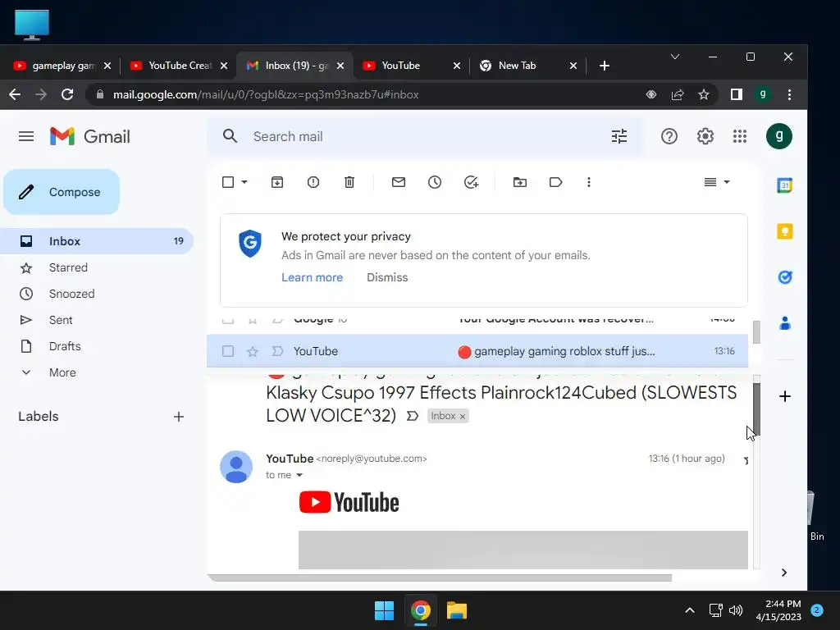
Task: Remove the Inbox label chip
Action: pos(463,416)
